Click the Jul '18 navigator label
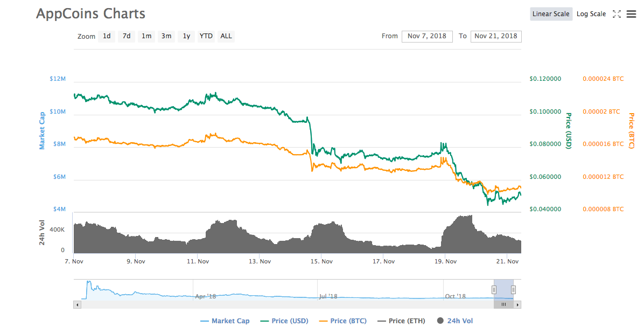 click(x=328, y=296)
